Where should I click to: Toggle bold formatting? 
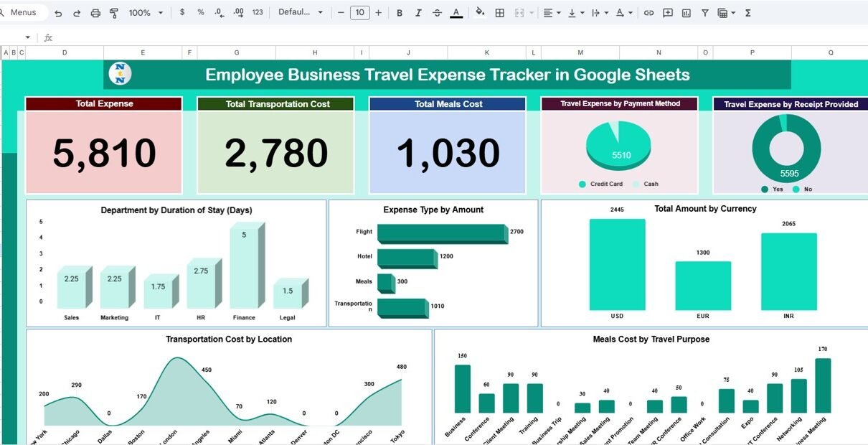[400, 13]
